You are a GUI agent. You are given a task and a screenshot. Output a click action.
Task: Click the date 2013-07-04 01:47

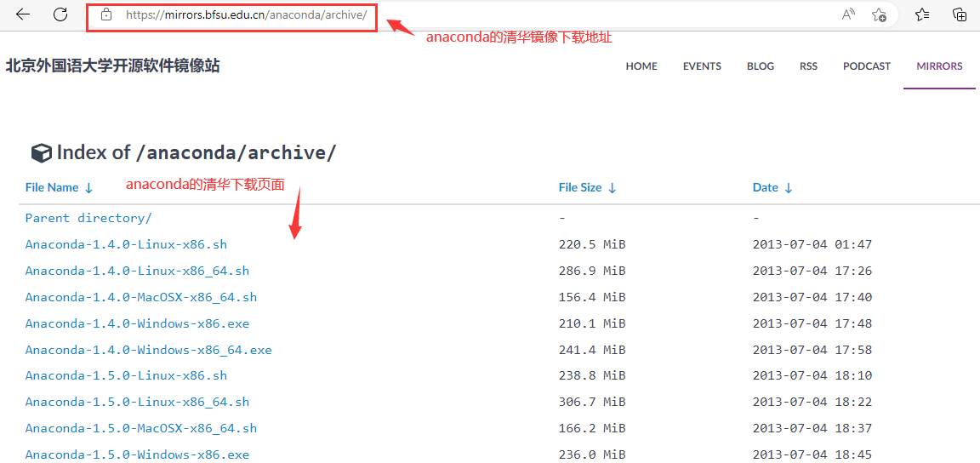click(812, 244)
